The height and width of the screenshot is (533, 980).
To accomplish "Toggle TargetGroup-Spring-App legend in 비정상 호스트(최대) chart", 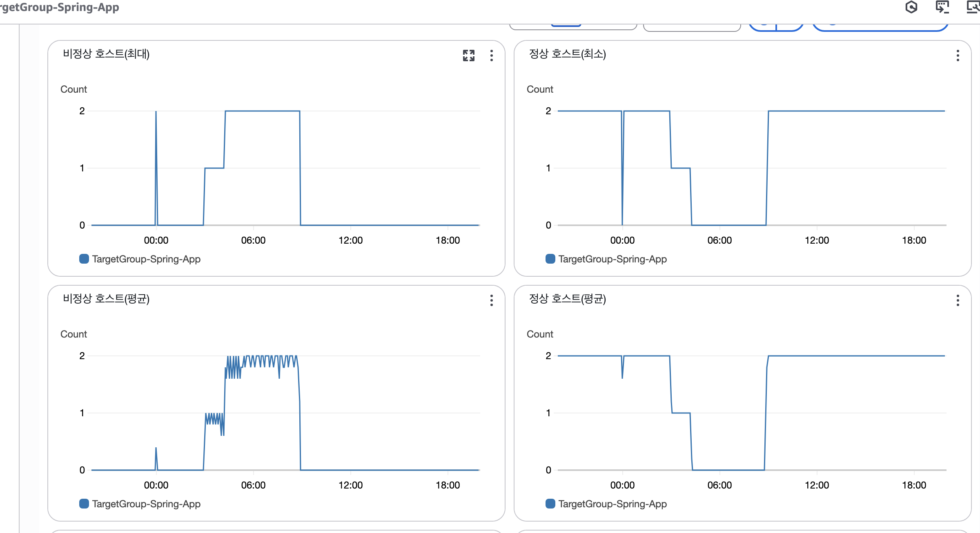I will click(84, 259).
